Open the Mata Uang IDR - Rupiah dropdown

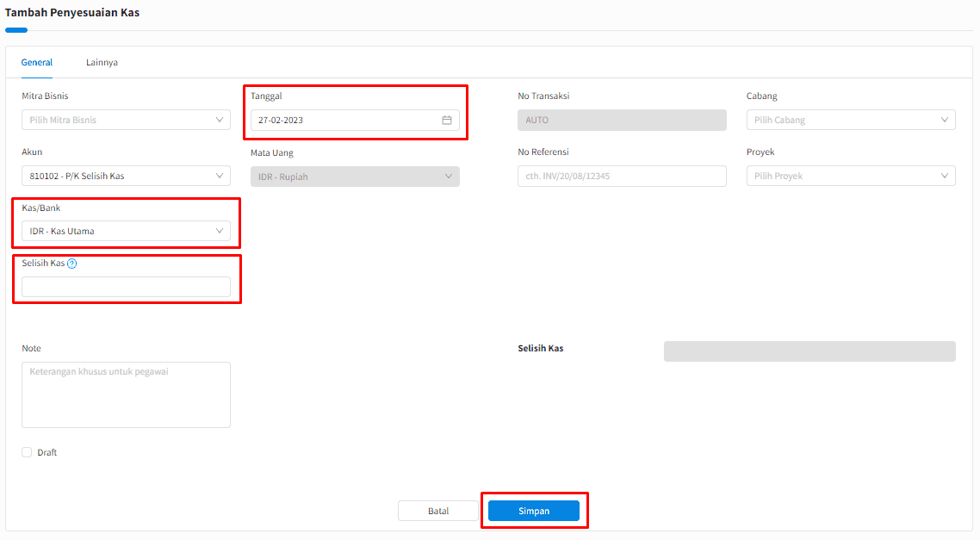click(354, 177)
